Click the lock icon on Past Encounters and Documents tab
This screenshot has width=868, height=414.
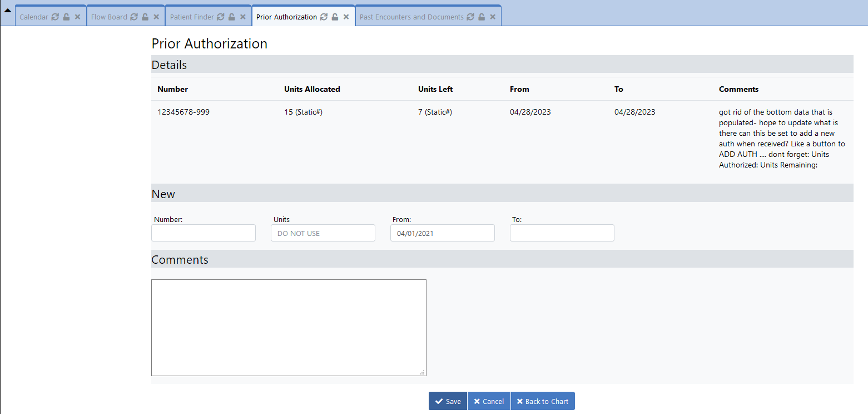click(481, 17)
